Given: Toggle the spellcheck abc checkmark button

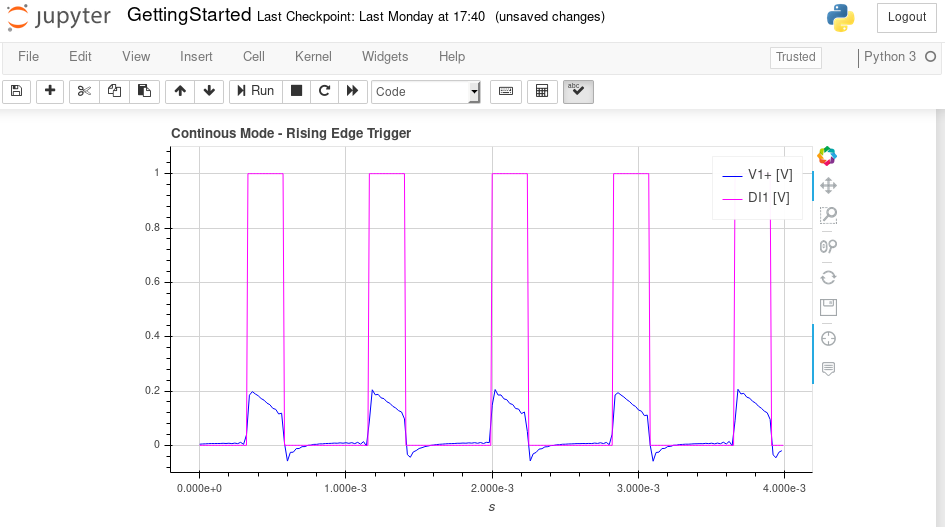Looking at the screenshot, I should [578, 92].
